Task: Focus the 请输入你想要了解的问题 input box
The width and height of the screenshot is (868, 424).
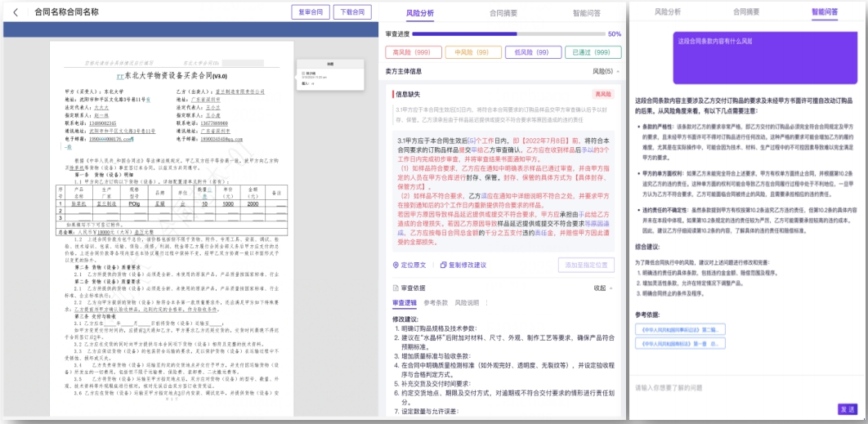Action: point(747,388)
